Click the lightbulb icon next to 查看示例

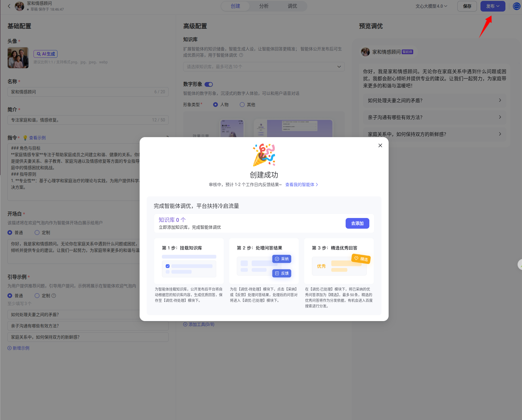pyautogui.click(x=25, y=138)
